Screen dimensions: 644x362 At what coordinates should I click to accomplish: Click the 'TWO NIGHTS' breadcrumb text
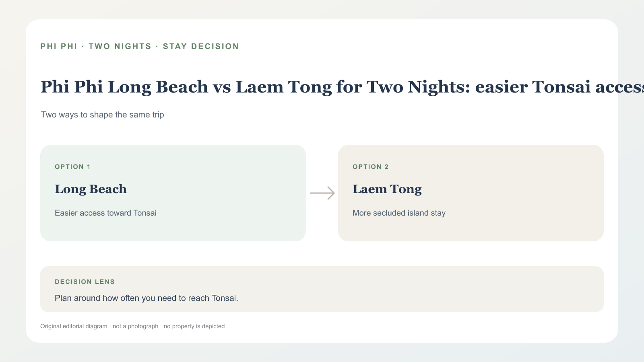click(120, 46)
